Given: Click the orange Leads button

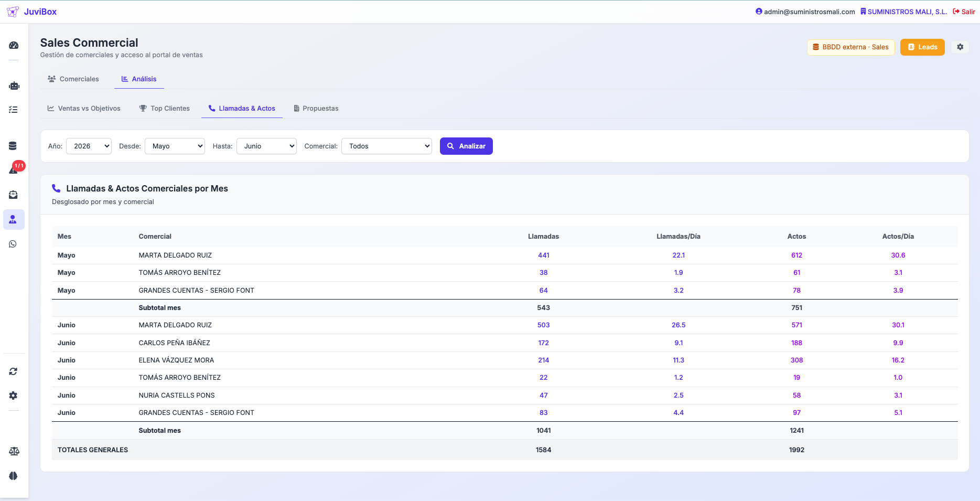Looking at the screenshot, I should point(922,47).
